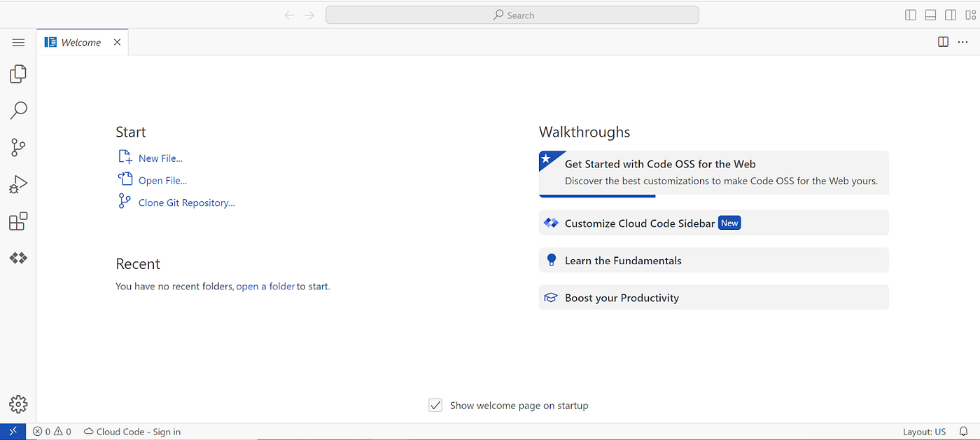Open the Source Control view

[18, 147]
